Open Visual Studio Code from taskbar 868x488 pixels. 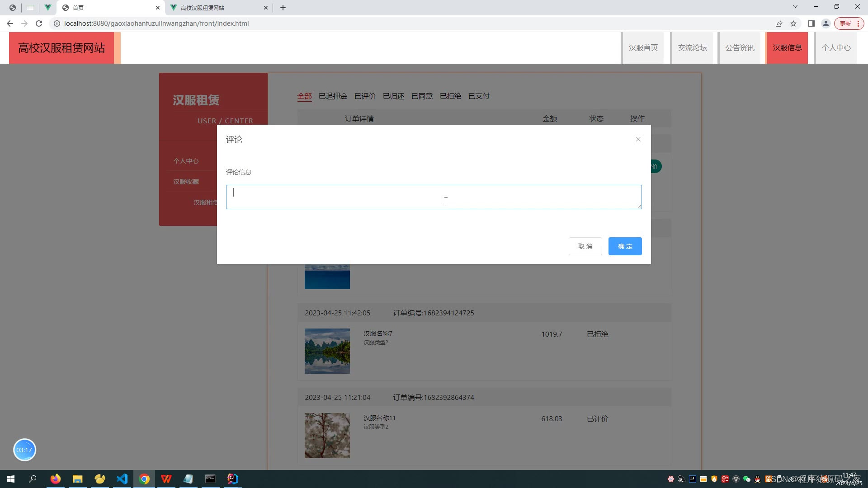[x=122, y=479]
